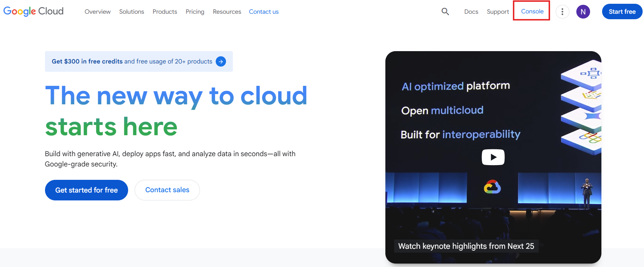
Task: Open the three-dot more options menu
Action: [562, 12]
